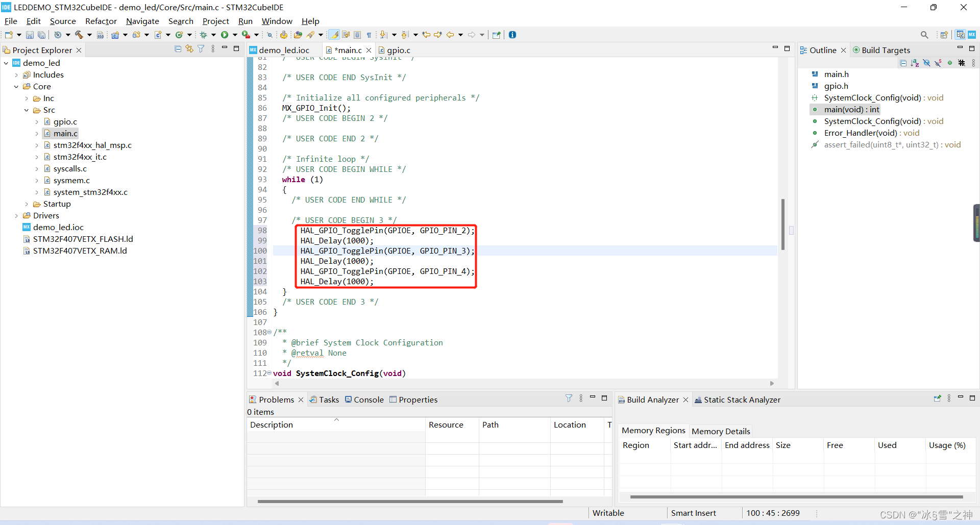The height and width of the screenshot is (525, 980).
Task: Switch to the Build Targets tab
Action: [881, 50]
